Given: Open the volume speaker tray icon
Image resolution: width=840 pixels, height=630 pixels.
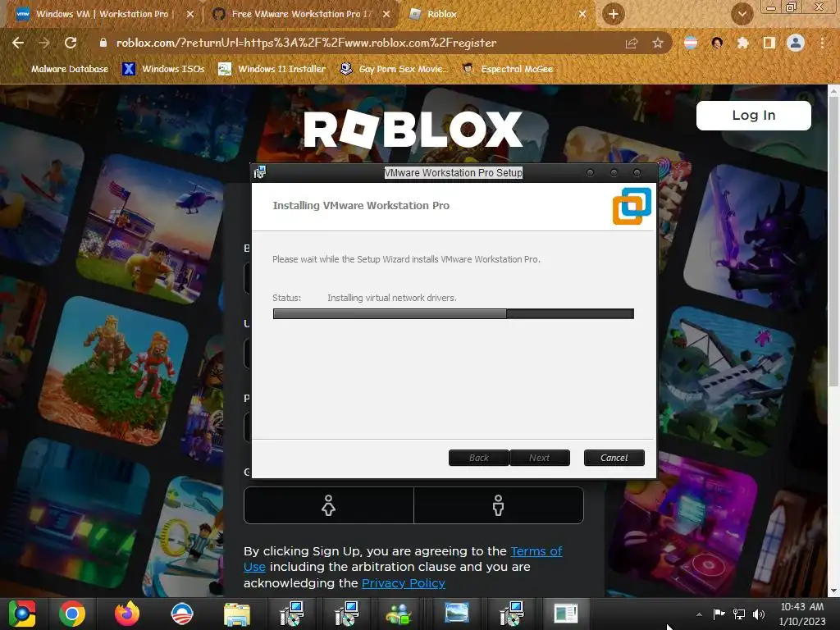Looking at the screenshot, I should 759,614.
